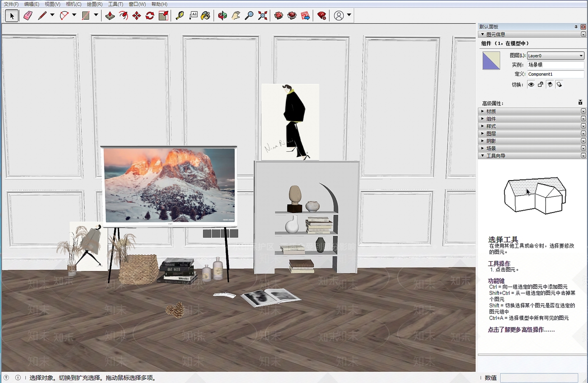
Task: Open the 窗口(W) window menu
Action: [x=137, y=4]
